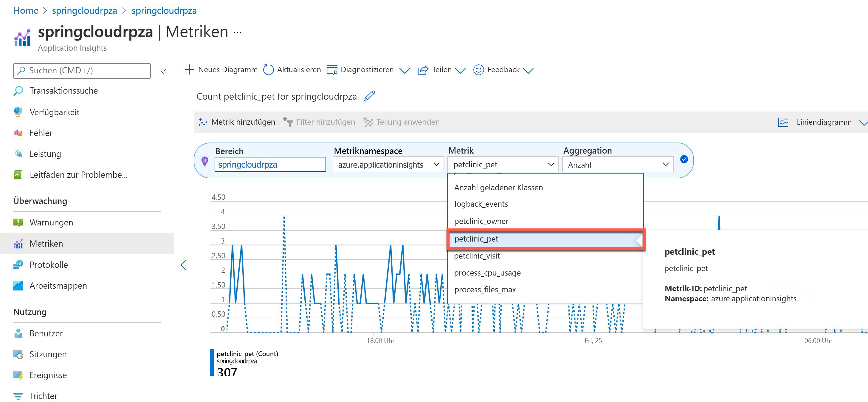Click the Application Insights resource icon
Viewport: 868px width, 402px height.
click(22, 38)
